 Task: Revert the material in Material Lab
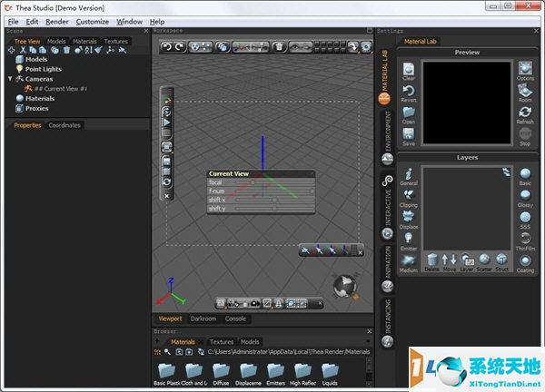[x=409, y=93]
